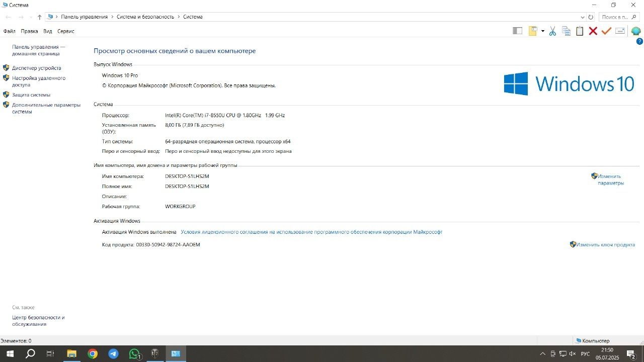Open Telegram from the taskbar
Image resolution: width=644 pixels, height=362 pixels.
pyautogui.click(x=114, y=354)
